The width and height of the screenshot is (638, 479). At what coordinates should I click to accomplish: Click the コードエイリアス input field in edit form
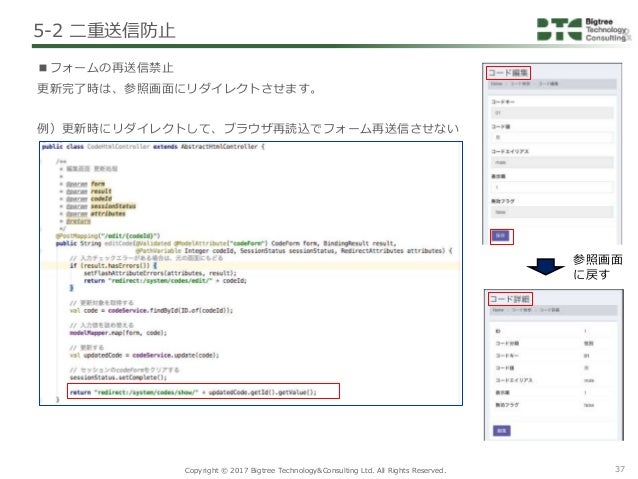(x=552, y=162)
